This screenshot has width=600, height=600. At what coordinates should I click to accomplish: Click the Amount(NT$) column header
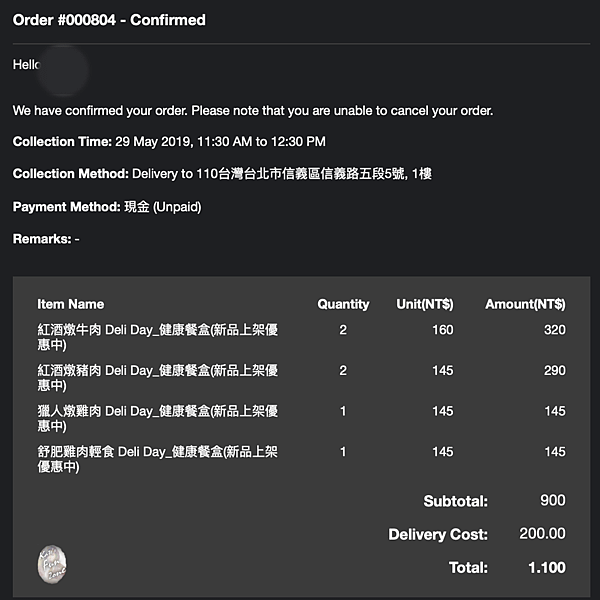coord(525,304)
